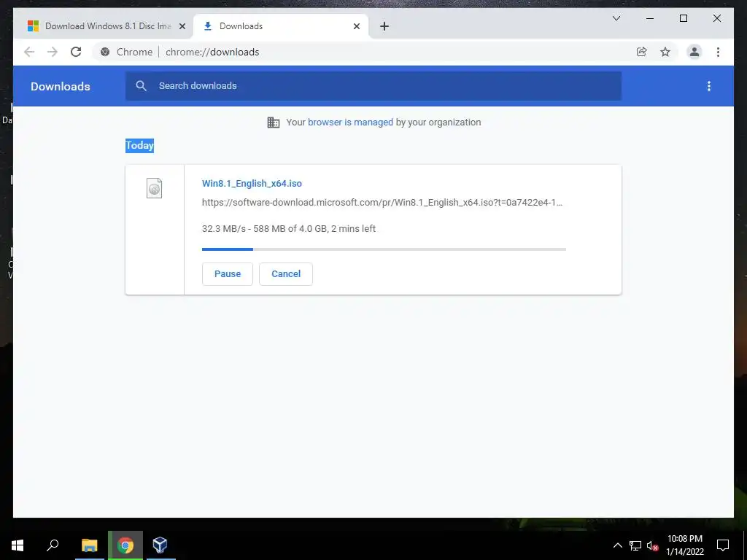The image size is (747, 560).
Task: Open the Action Center notifications icon
Action: coord(723,545)
